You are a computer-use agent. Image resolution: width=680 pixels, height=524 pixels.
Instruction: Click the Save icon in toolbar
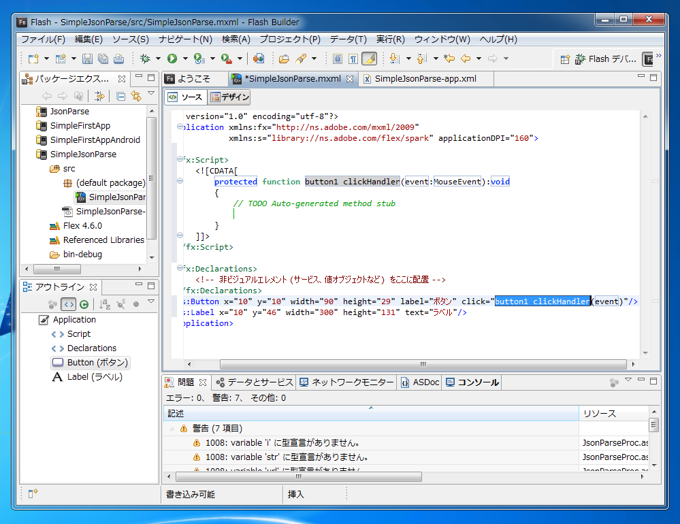coord(87,59)
